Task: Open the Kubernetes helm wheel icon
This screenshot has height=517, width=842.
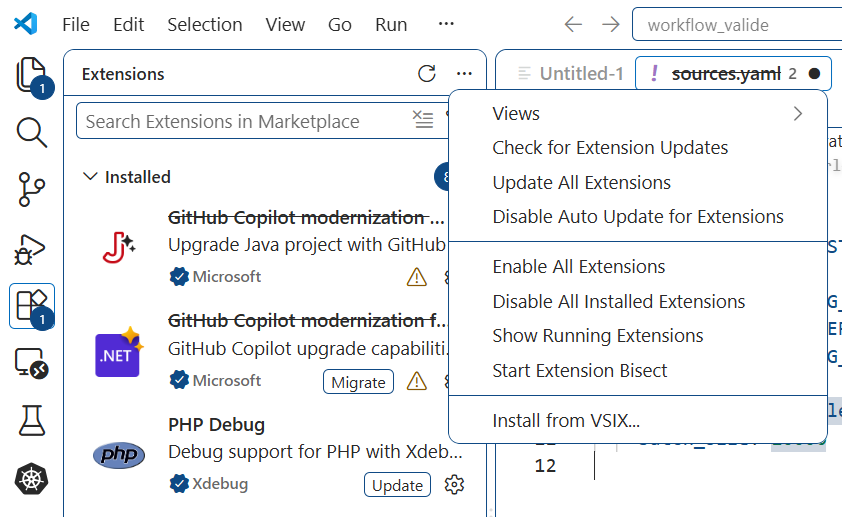Action: coord(31,478)
